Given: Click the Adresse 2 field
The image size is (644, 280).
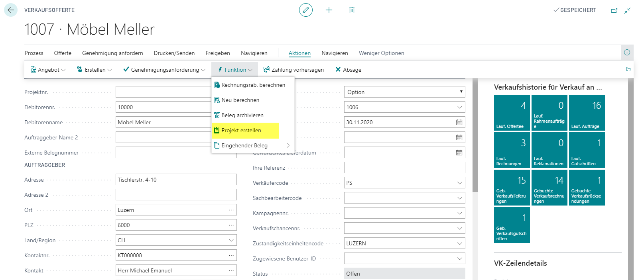Looking at the screenshot, I should tap(176, 195).
